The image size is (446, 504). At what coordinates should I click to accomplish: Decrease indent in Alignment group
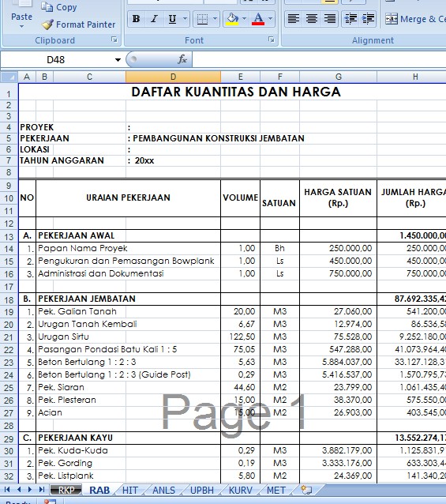point(350,19)
